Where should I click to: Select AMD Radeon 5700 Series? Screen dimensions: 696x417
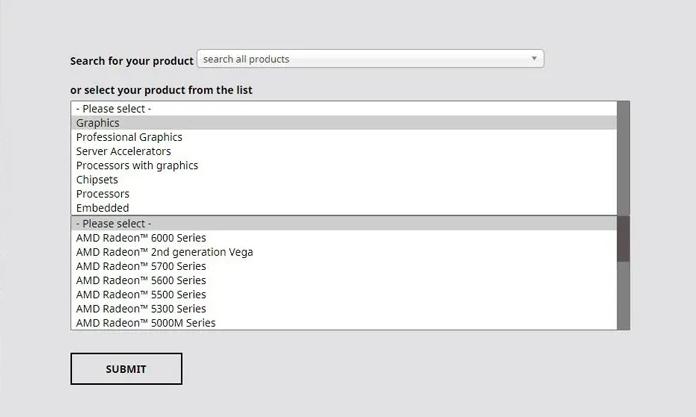(141, 266)
